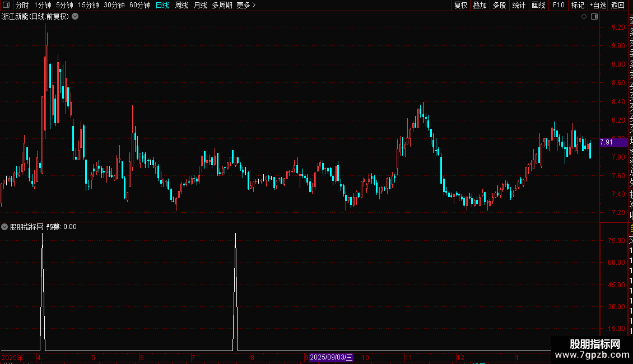
Task: Click the 标记 mark button
Action: click(578, 5)
